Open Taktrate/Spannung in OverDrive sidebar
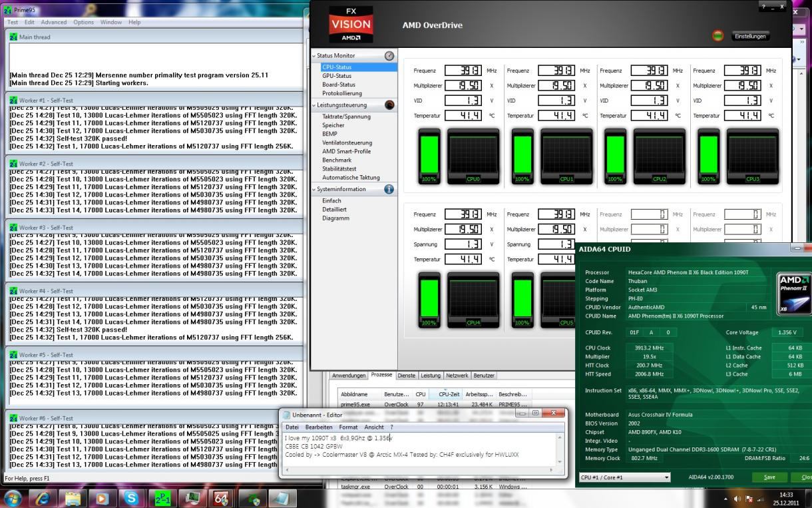 346,117
